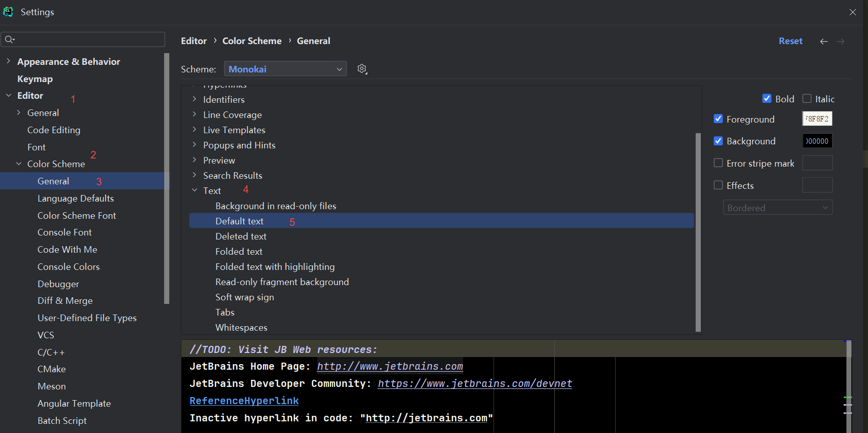
Task: Click the Effects color swatch
Action: coord(817,185)
